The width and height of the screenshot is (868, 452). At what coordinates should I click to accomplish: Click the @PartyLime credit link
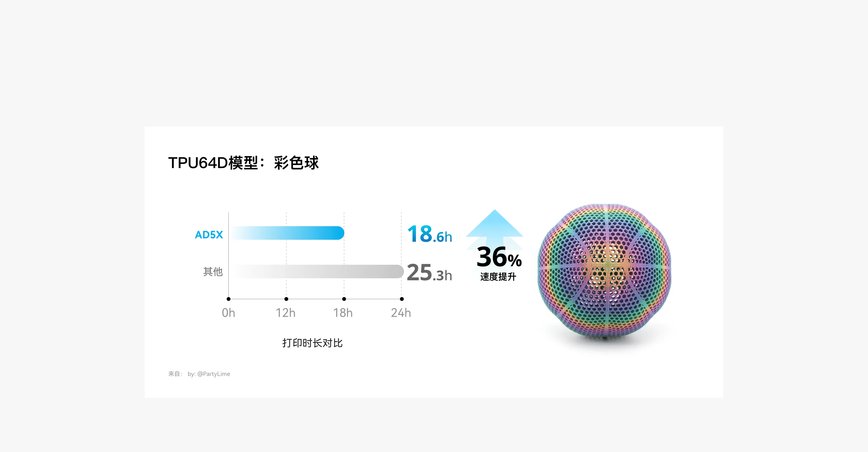tap(213, 374)
